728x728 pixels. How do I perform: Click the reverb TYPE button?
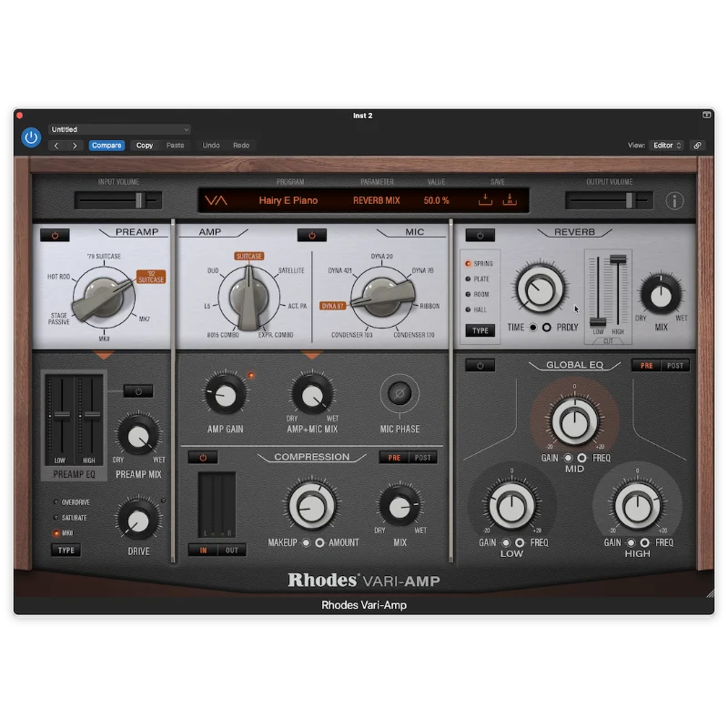pos(480,330)
